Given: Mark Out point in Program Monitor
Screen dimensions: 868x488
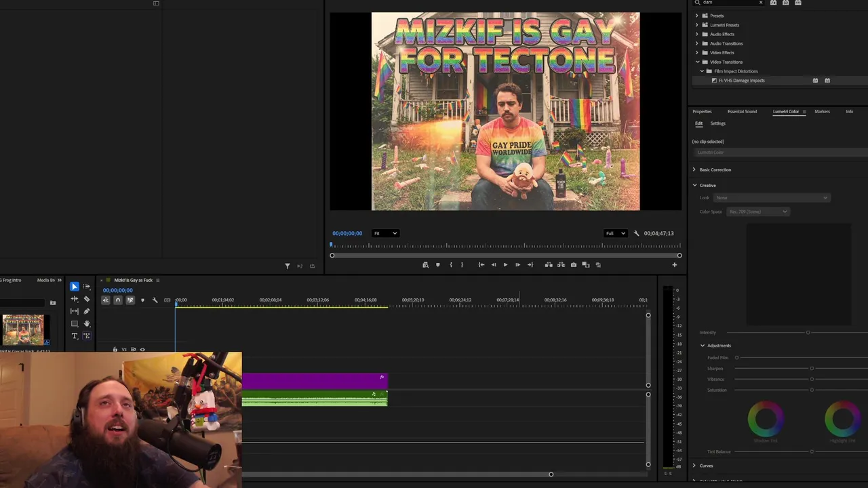Looking at the screenshot, I should click(462, 265).
